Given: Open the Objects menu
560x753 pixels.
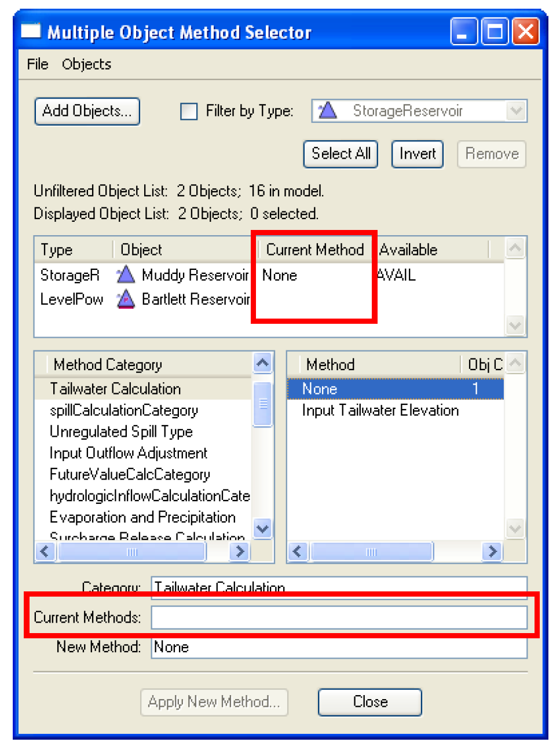Looking at the screenshot, I should pos(86,64).
